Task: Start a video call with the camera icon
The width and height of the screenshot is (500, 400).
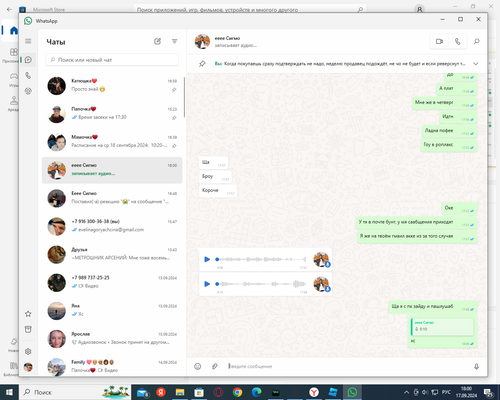Action: point(439,41)
